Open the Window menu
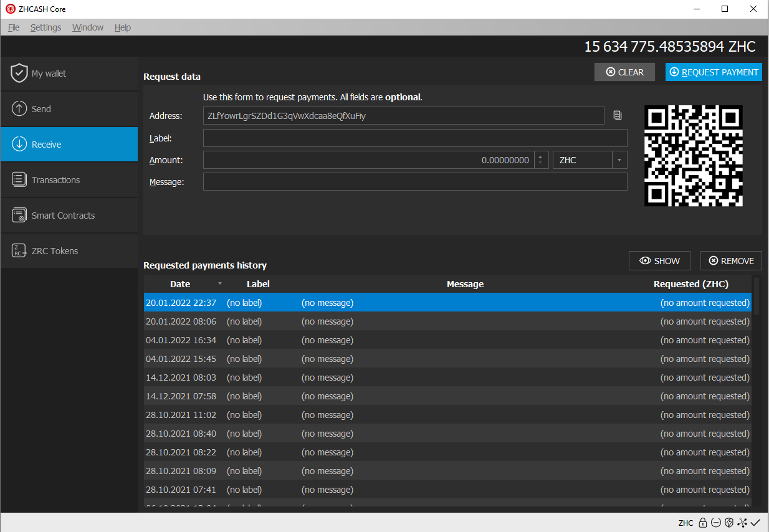This screenshot has height=532, width=769. click(88, 27)
